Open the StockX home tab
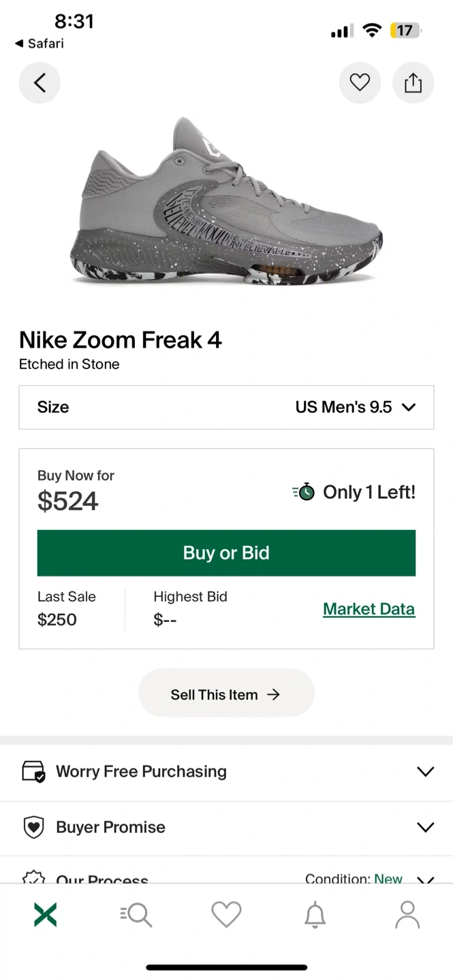453x980 pixels. 45,915
